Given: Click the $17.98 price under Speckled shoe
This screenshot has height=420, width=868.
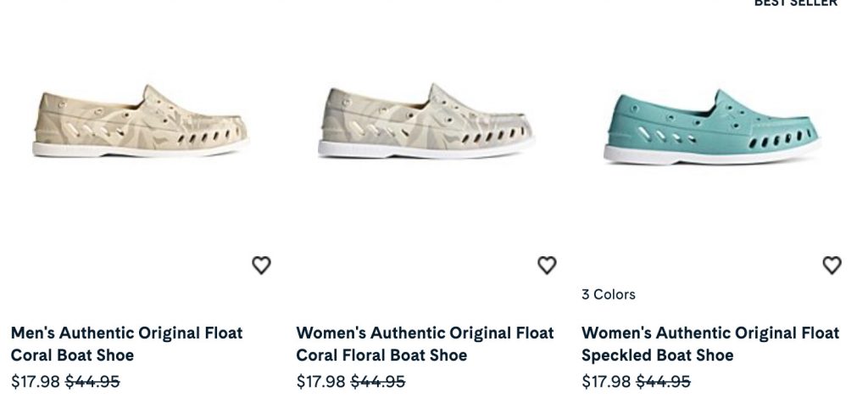Looking at the screenshot, I should (x=607, y=382).
